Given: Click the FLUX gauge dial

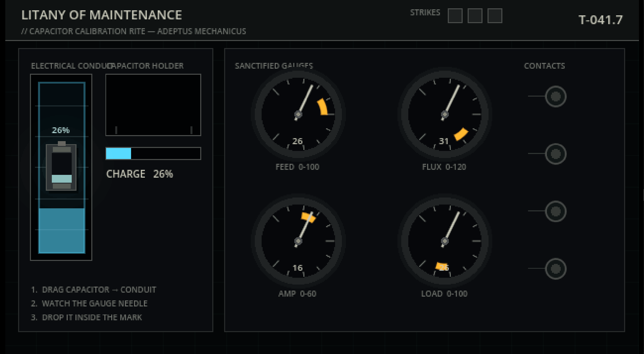Looking at the screenshot, I should (445, 114).
